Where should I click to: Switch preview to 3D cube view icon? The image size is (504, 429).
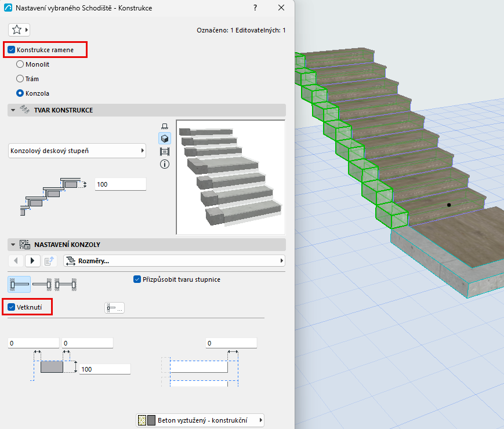tap(165, 139)
